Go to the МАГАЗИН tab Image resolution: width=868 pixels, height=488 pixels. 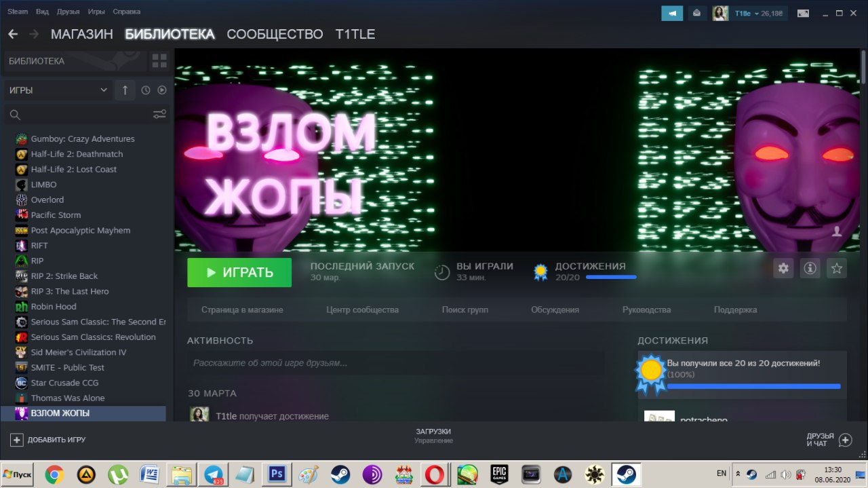click(81, 34)
